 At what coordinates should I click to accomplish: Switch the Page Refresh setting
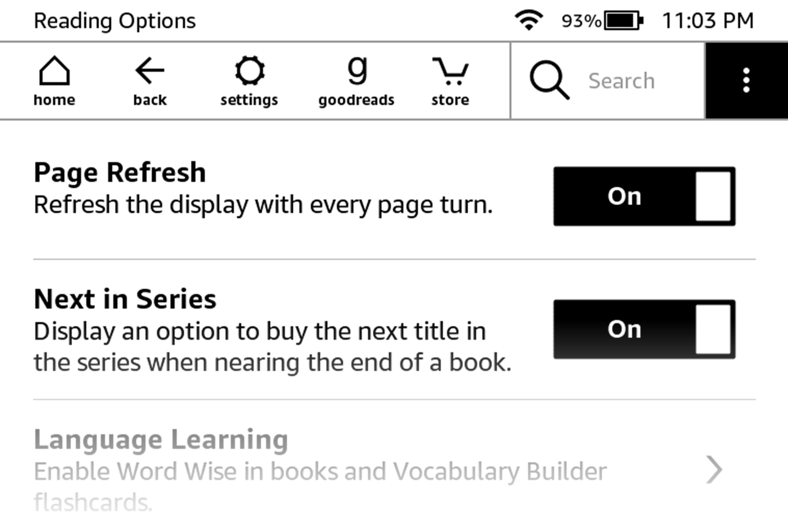click(644, 196)
